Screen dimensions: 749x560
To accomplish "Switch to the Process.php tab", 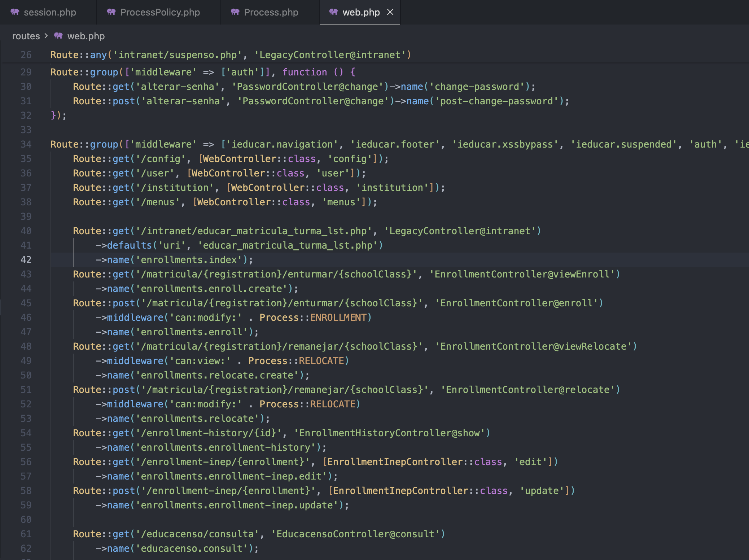I will pyautogui.click(x=271, y=12).
